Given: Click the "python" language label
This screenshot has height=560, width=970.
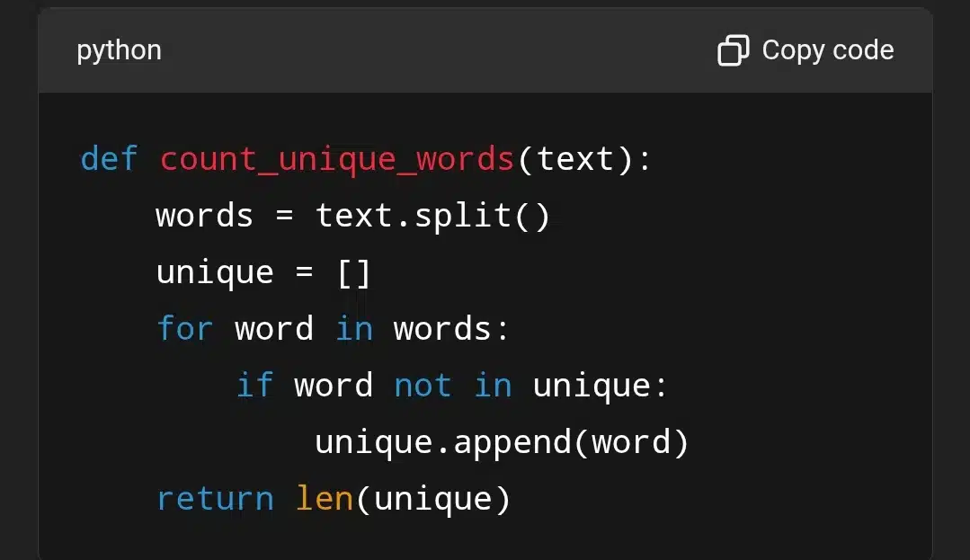Looking at the screenshot, I should click(x=119, y=50).
